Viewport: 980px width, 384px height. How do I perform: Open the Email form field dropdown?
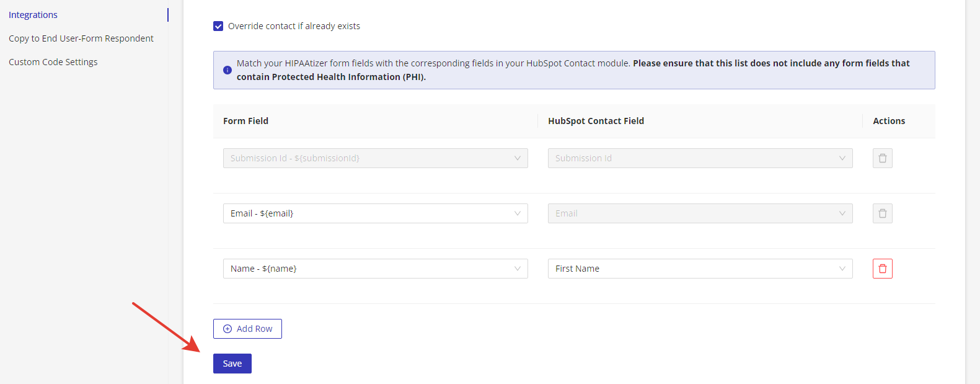[x=375, y=213]
